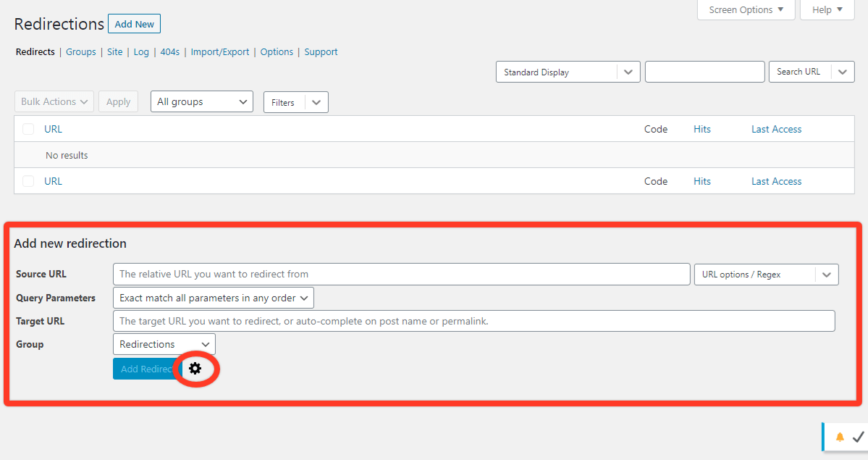Open the Import/Export tab

[220, 51]
